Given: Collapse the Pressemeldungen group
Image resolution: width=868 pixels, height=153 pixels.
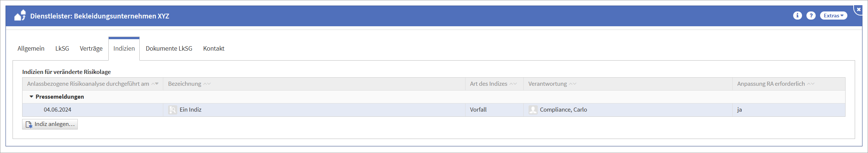Looking at the screenshot, I should 31,97.
